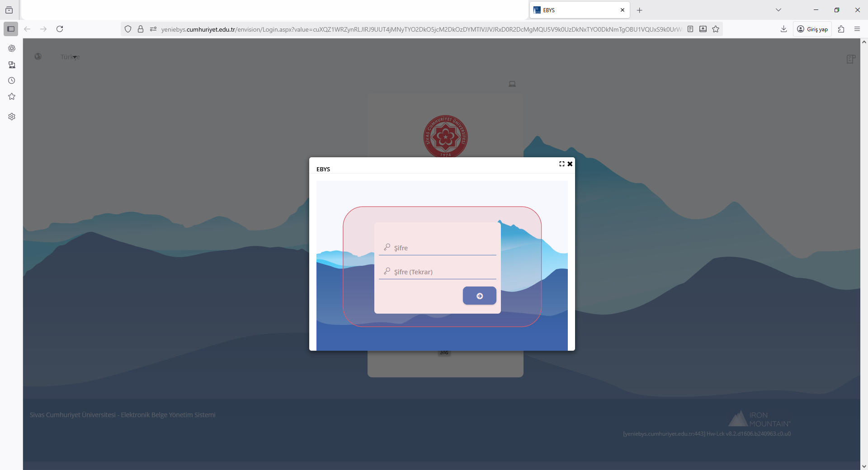Screen dimensions: 868x470
Task: Open a new browser tab
Action: pos(639,10)
